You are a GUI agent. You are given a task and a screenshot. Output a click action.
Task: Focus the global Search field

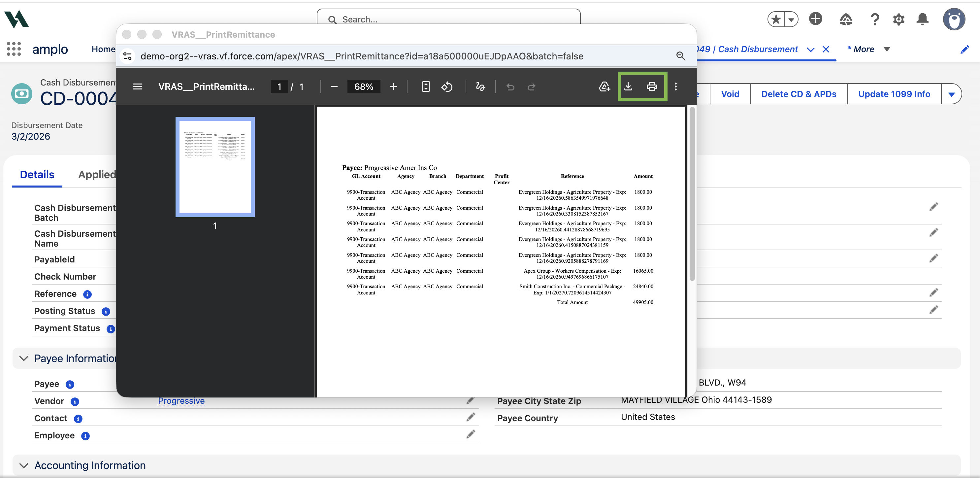tap(448, 19)
